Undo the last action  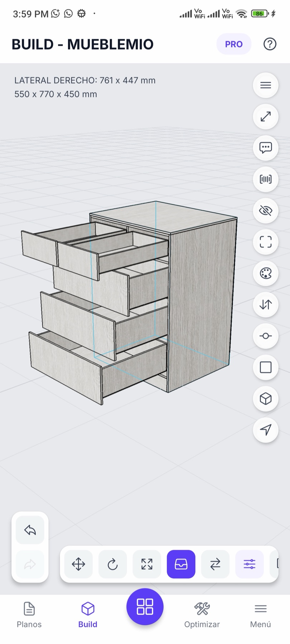[30, 530]
